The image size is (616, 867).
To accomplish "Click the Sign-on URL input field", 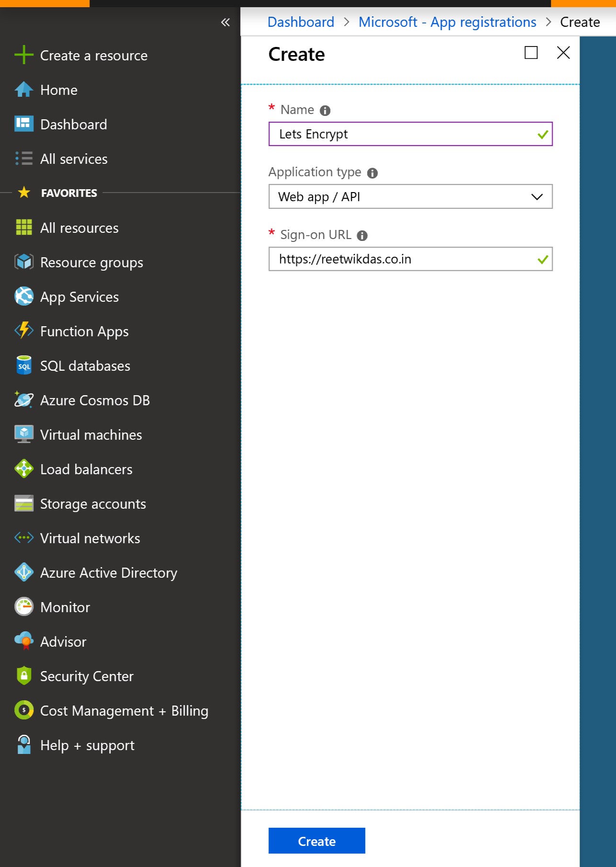I will pyautogui.click(x=411, y=259).
